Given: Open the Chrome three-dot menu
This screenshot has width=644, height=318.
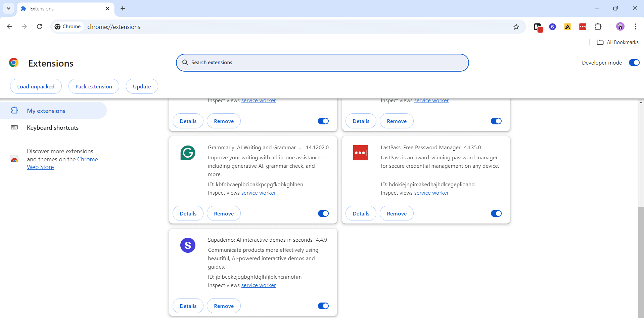Looking at the screenshot, I should (x=635, y=27).
